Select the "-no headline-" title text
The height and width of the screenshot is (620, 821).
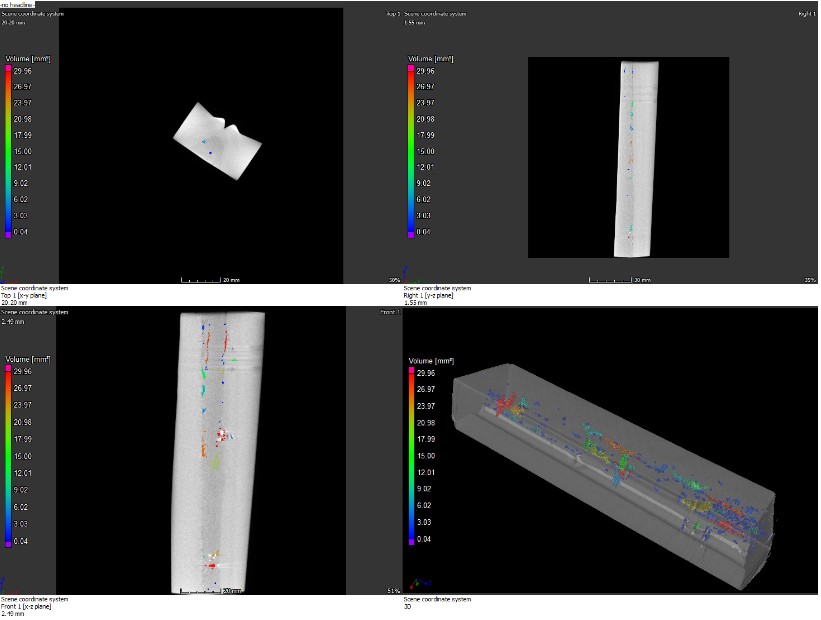[18, 4]
